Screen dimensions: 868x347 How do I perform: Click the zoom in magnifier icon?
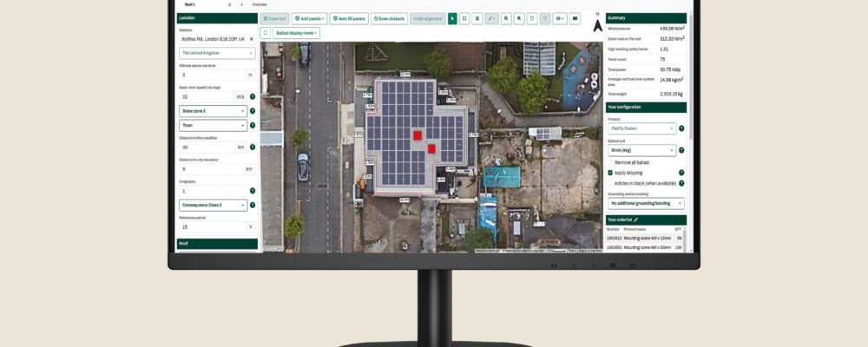coord(506,18)
